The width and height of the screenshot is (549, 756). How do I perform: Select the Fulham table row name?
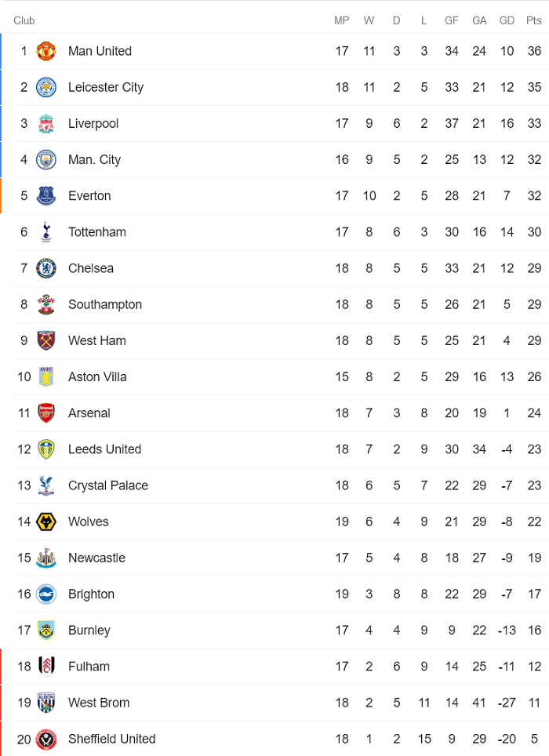pos(89,667)
